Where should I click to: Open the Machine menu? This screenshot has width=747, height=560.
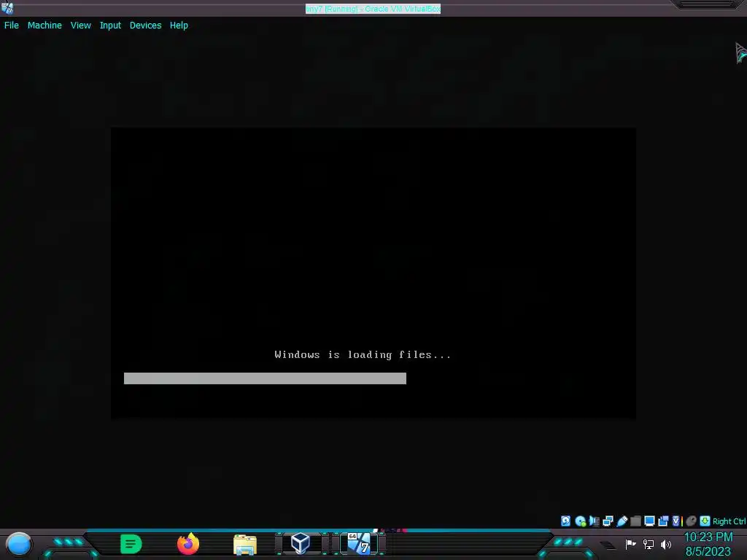pos(44,26)
